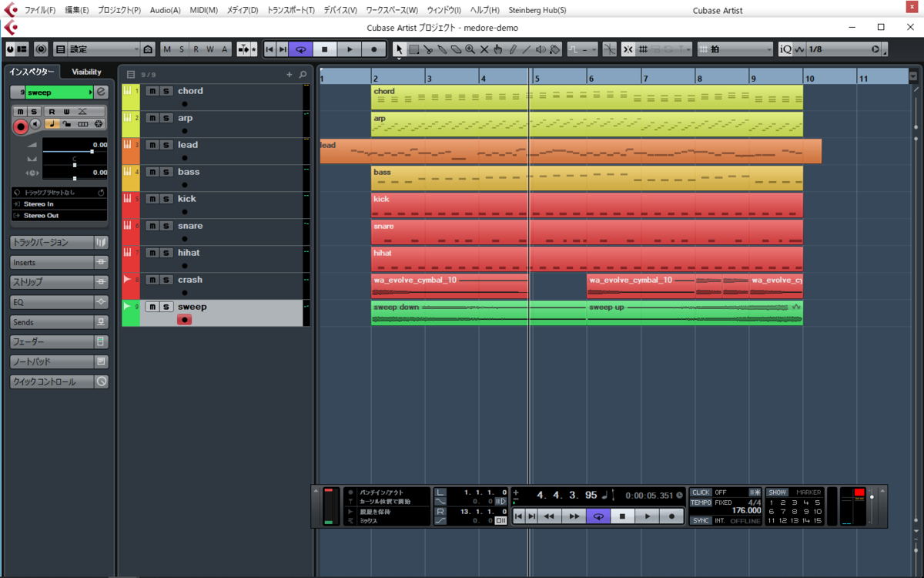Click the 176.000 tempo value field
This screenshot has height=578, width=924.
click(746, 510)
